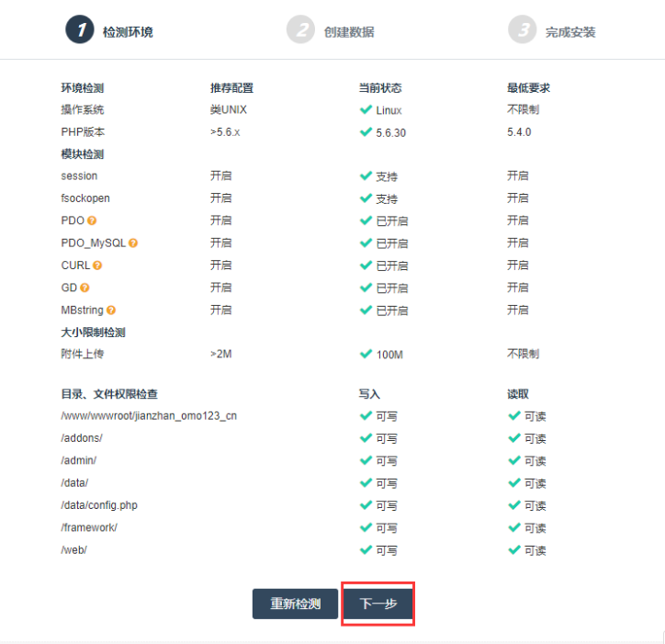Select step 3 circle 完成安装

522,29
